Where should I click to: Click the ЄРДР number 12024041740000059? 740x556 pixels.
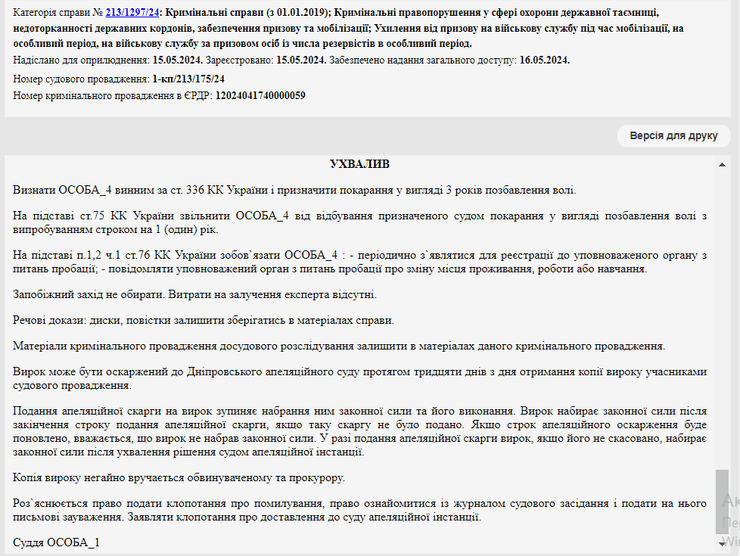[x=261, y=96]
